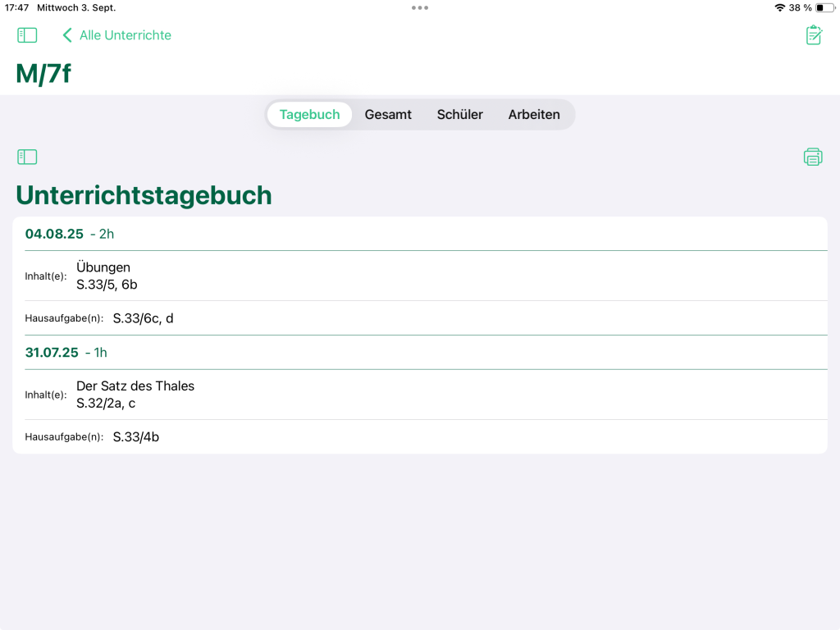Tap the Hausaufgabe entry S.33/4b
Screen dimensions: 840x630
(x=135, y=436)
